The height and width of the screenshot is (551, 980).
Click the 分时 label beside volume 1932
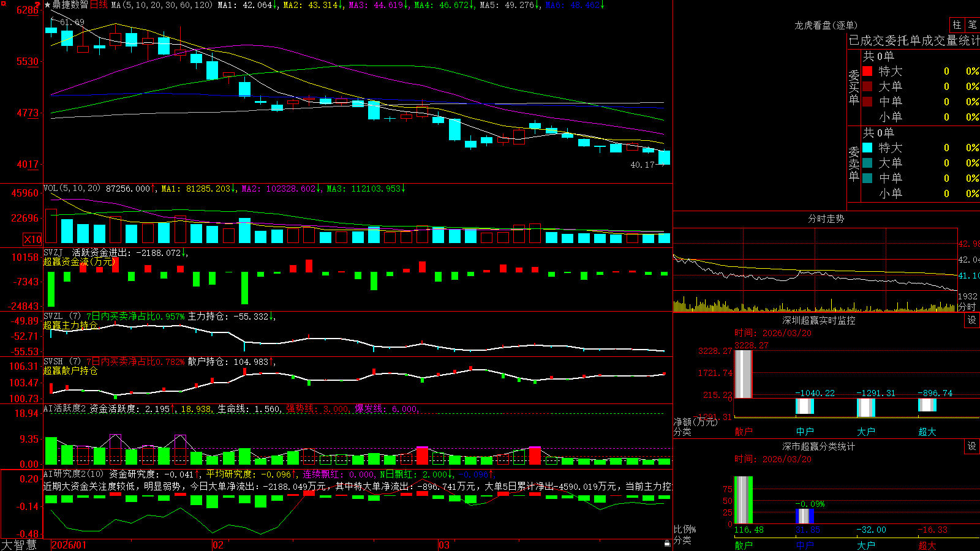(x=967, y=307)
